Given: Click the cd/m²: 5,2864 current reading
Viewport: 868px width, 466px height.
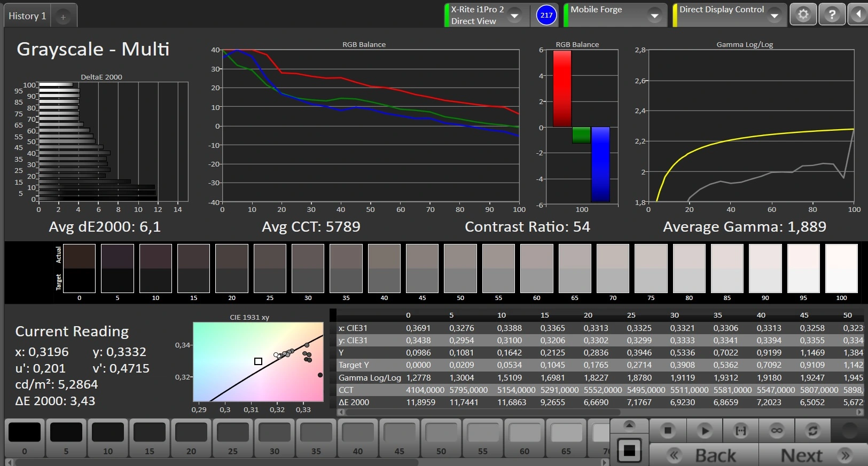Looking at the screenshot, I should [x=57, y=384].
